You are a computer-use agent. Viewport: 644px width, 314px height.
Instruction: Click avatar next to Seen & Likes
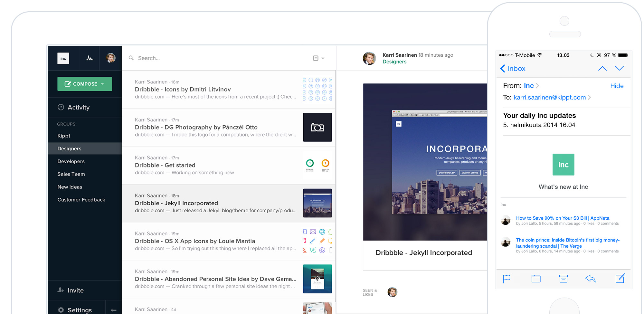(392, 292)
